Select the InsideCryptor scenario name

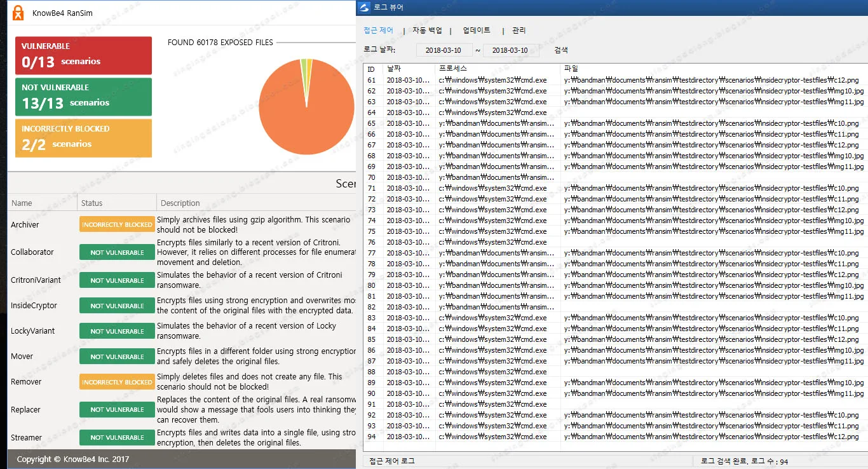(x=34, y=306)
